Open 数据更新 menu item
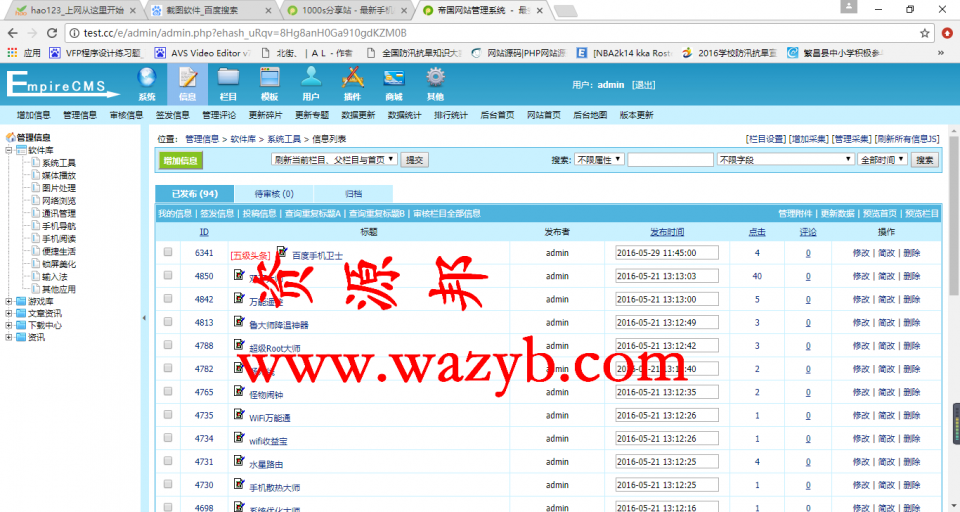 [x=358, y=115]
